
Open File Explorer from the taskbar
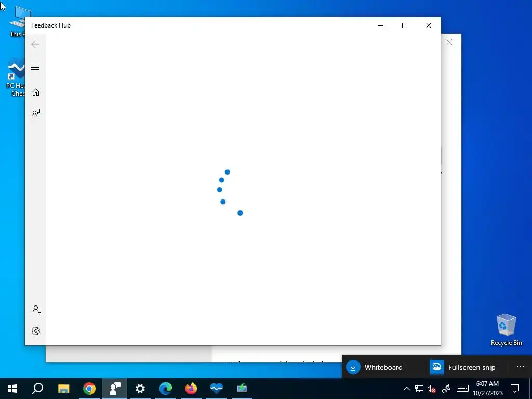coord(63,389)
